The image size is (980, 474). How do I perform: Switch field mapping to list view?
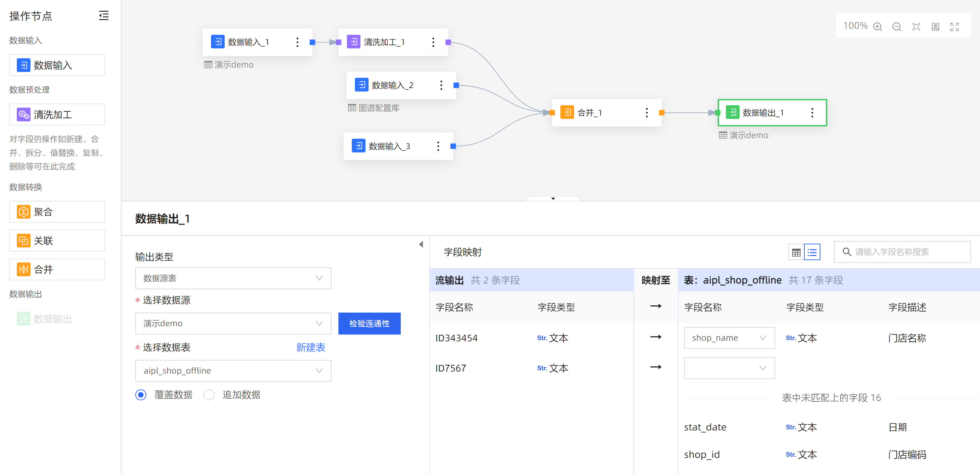[x=812, y=252]
